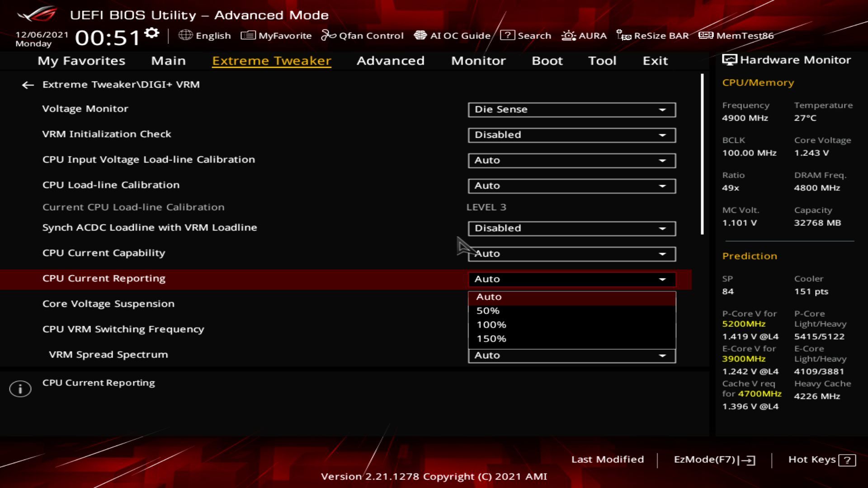868x488 pixels.
Task: Open AURA lighting settings
Action: [x=584, y=35]
